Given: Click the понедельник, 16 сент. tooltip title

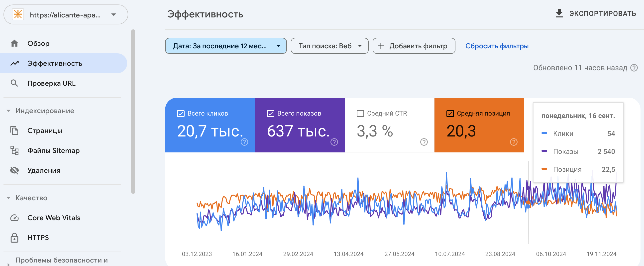Looking at the screenshot, I should click(578, 116).
